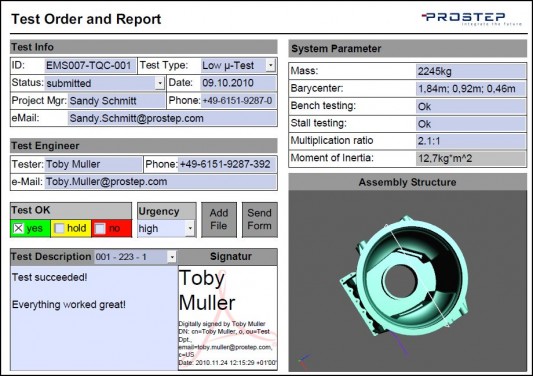Check the 'yes' Test OK checkbox
Screen dimensions: 533x376
tap(18, 228)
